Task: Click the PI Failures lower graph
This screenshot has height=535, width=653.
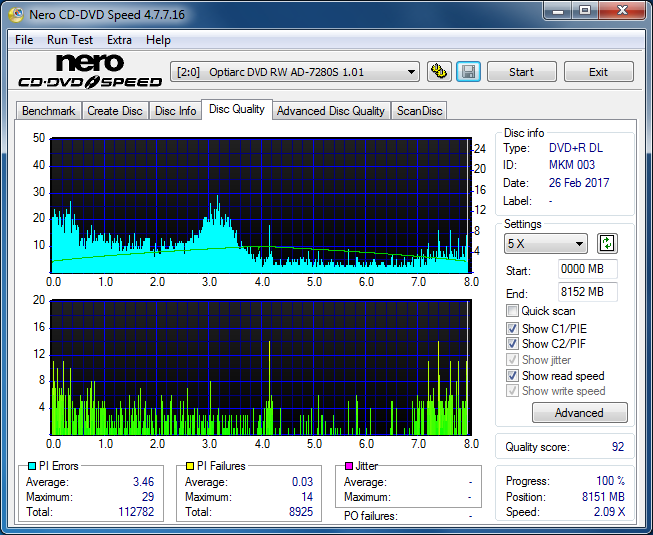Action: click(261, 368)
